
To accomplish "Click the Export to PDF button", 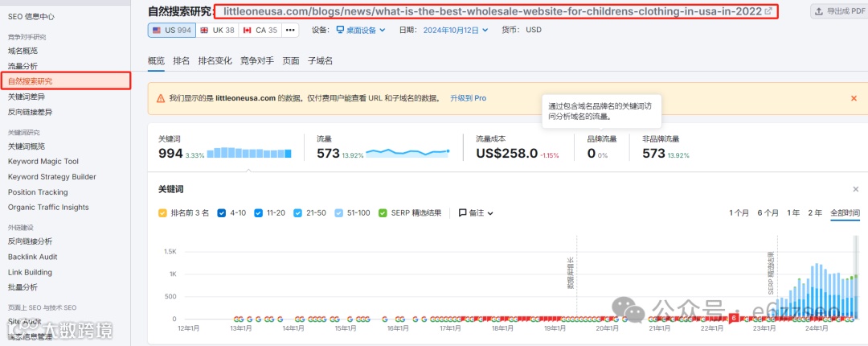I will (839, 11).
